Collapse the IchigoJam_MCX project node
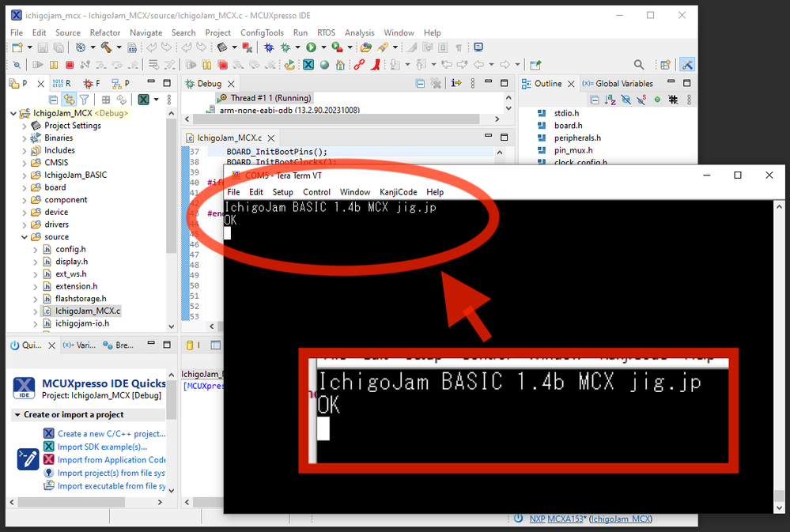790x532 pixels. pyautogui.click(x=13, y=113)
